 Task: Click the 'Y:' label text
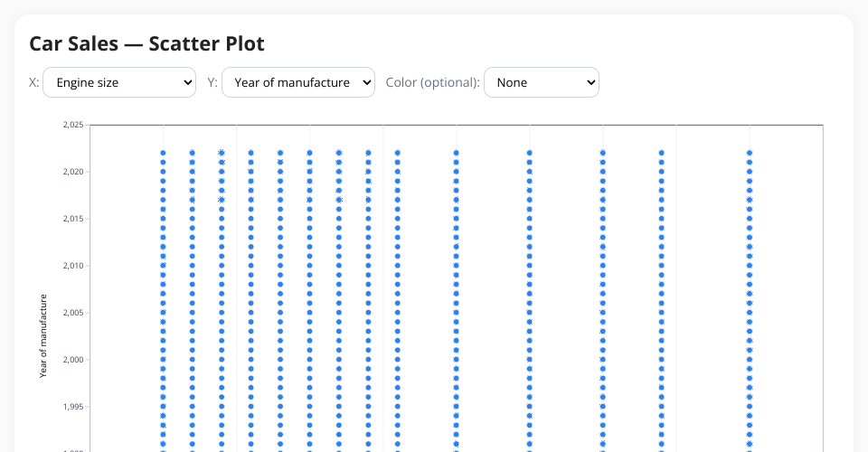tap(212, 82)
